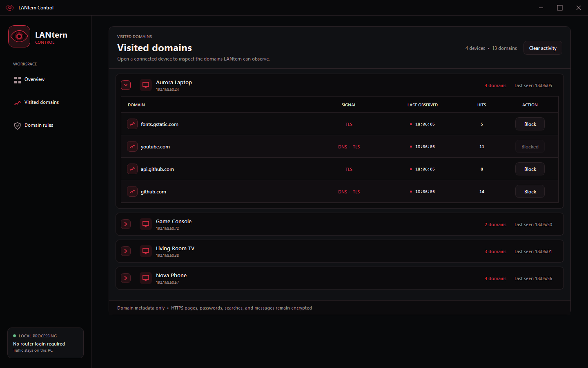Click the trend icon beside api.github.com

132,169
